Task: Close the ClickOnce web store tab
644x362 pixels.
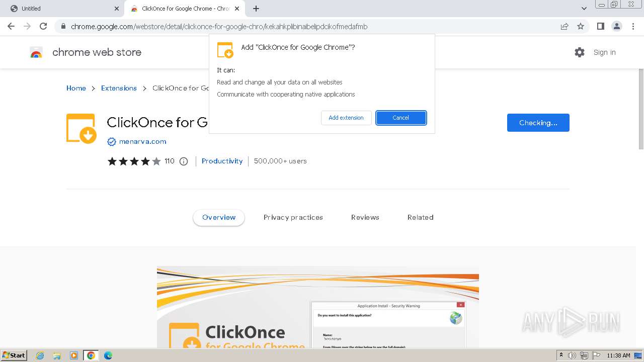Action: coord(237,9)
